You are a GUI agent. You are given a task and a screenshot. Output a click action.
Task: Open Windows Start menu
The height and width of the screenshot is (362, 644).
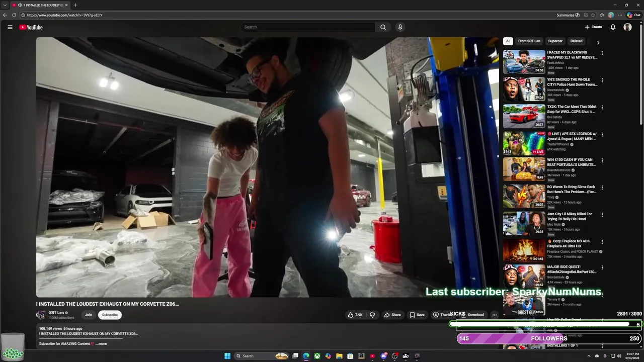click(227, 356)
